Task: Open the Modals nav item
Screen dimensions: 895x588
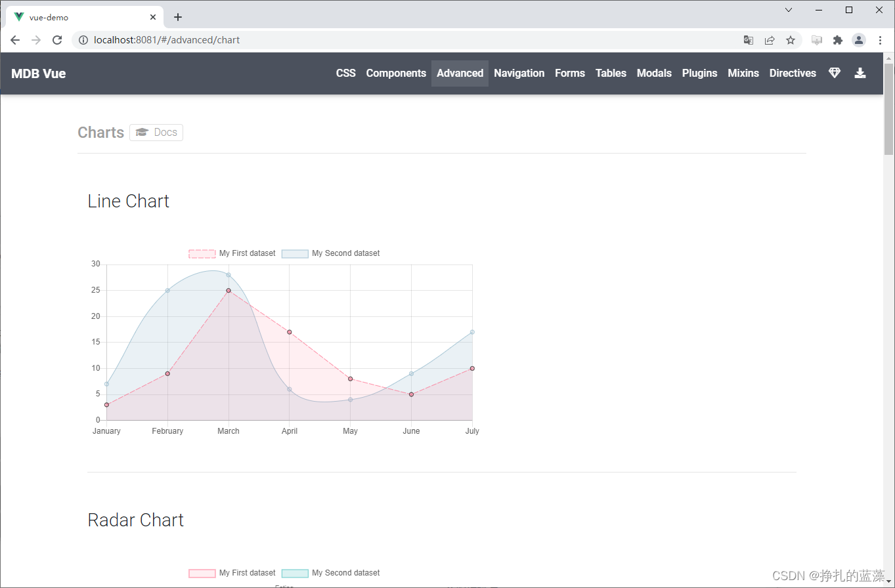Action: pos(654,73)
